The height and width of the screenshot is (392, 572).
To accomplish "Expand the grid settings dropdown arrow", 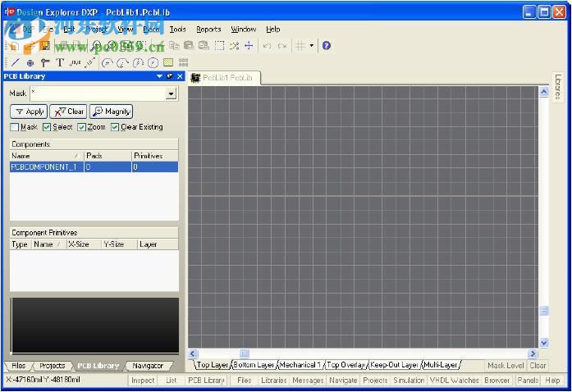I will pyautogui.click(x=312, y=46).
